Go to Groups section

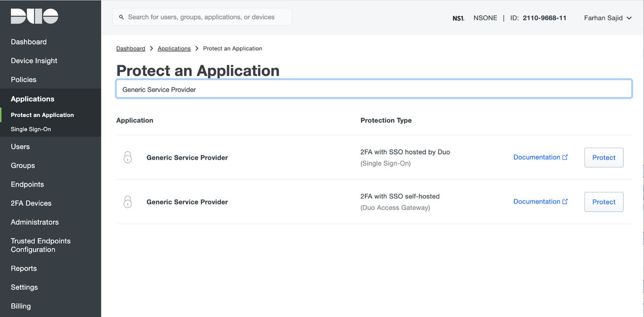click(x=23, y=165)
